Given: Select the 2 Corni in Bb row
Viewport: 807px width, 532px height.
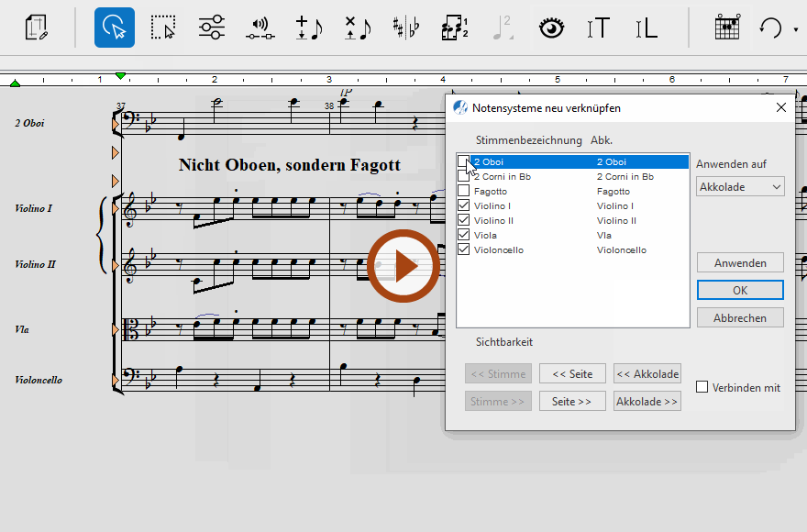Looking at the screenshot, I should click(x=532, y=176).
